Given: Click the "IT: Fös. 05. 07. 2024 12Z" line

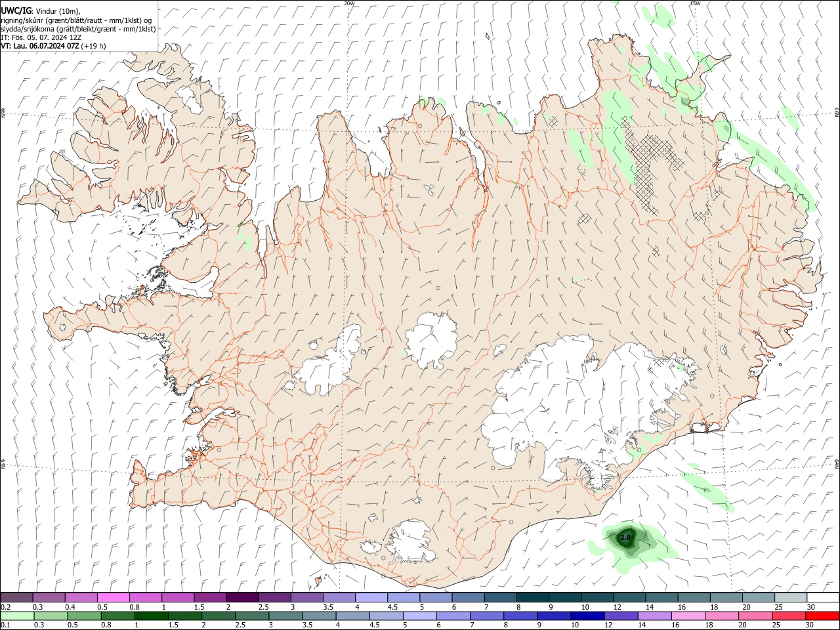Looking at the screenshot, I should 41,37.
